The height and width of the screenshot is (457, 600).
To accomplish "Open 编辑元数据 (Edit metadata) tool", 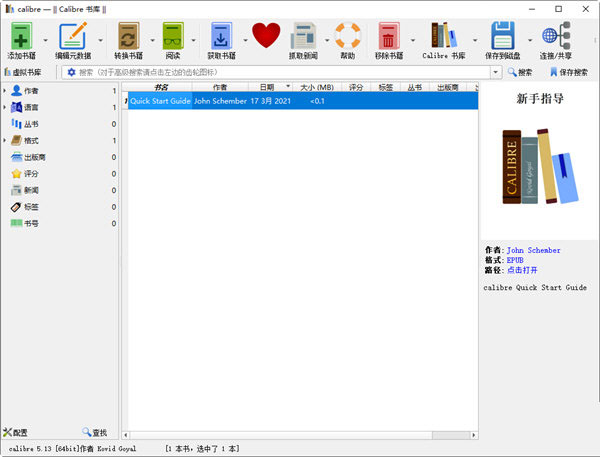I will [72, 36].
